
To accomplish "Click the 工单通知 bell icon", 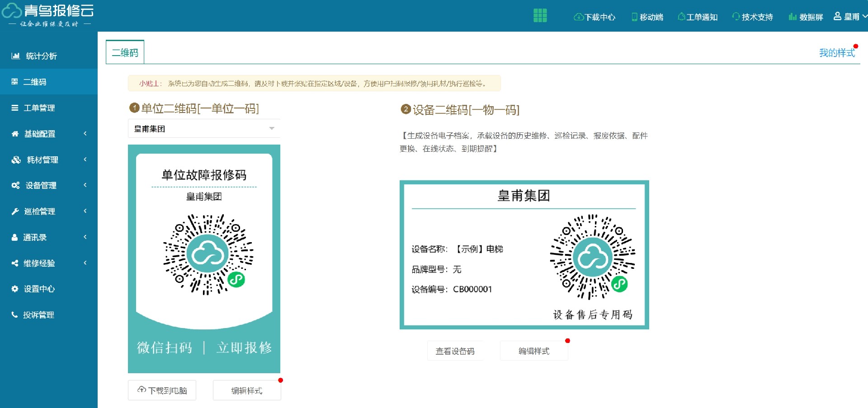I will [x=681, y=17].
